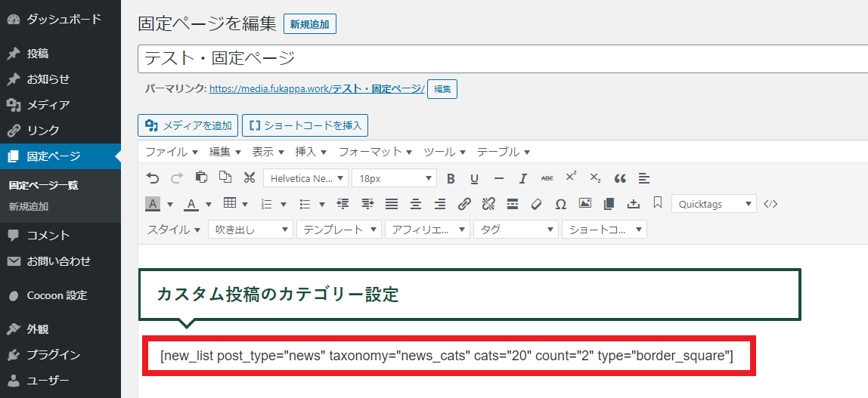868x398 pixels.
Task: Click the blockquote quotation mark icon
Action: (x=620, y=178)
